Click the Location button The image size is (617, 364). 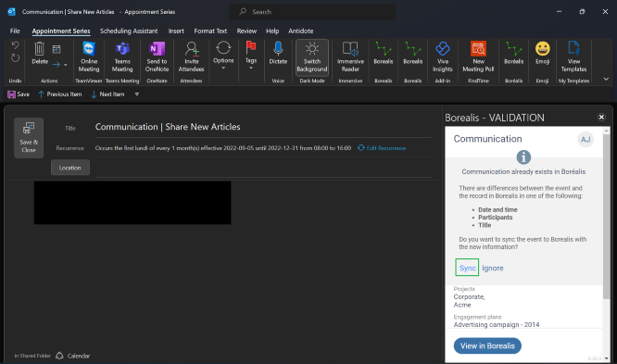coord(70,168)
